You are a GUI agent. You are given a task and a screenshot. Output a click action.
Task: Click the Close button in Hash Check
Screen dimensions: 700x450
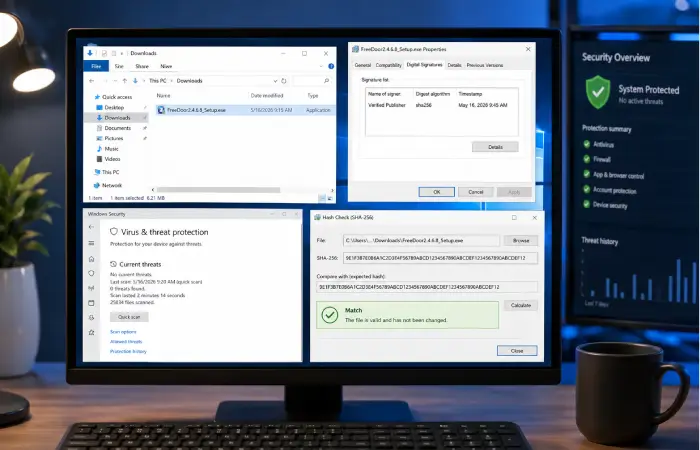(517, 351)
